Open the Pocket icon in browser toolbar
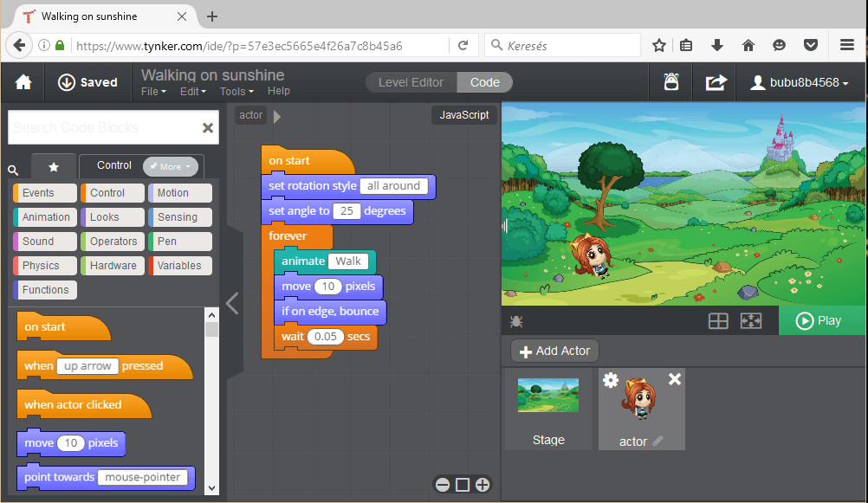The width and height of the screenshot is (868, 503). point(811,45)
